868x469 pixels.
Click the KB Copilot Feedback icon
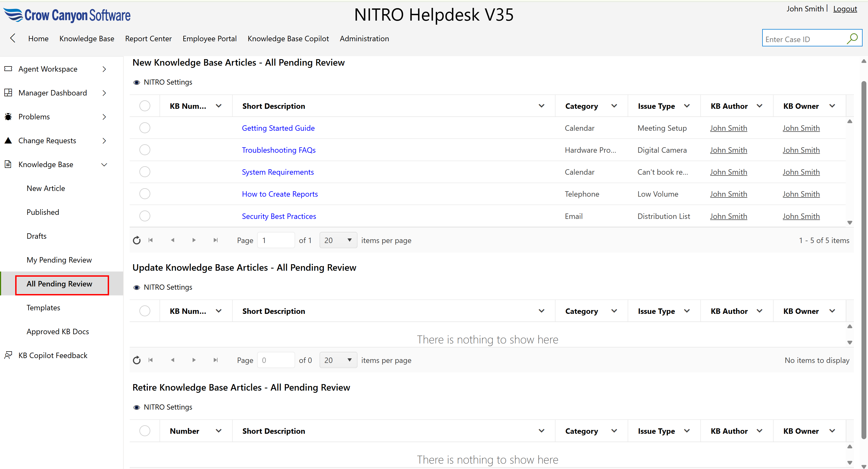pos(8,355)
